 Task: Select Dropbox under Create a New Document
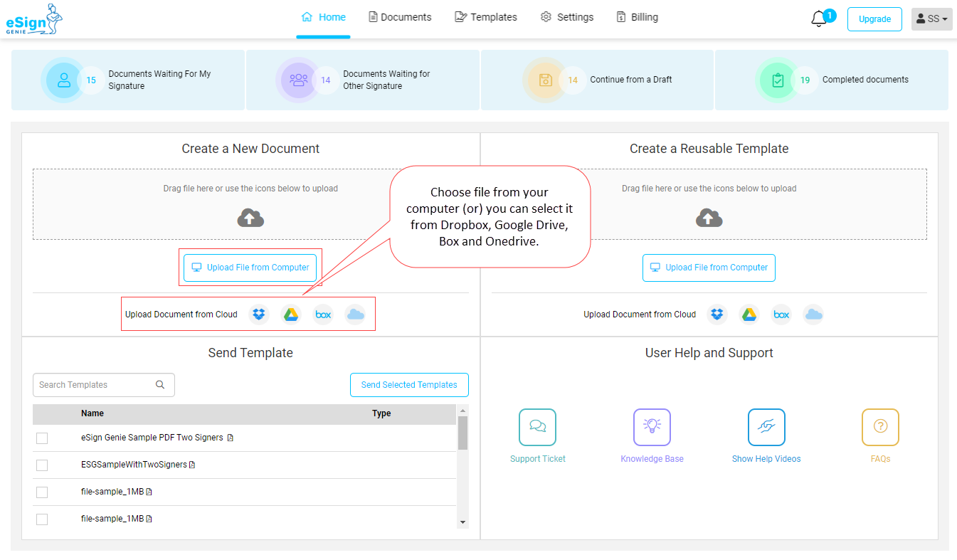[259, 315]
